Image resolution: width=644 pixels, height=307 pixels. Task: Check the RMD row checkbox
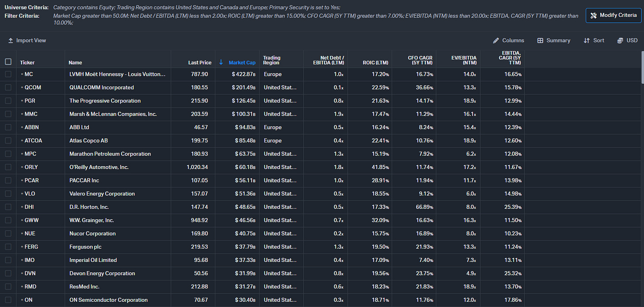coord(8,287)
